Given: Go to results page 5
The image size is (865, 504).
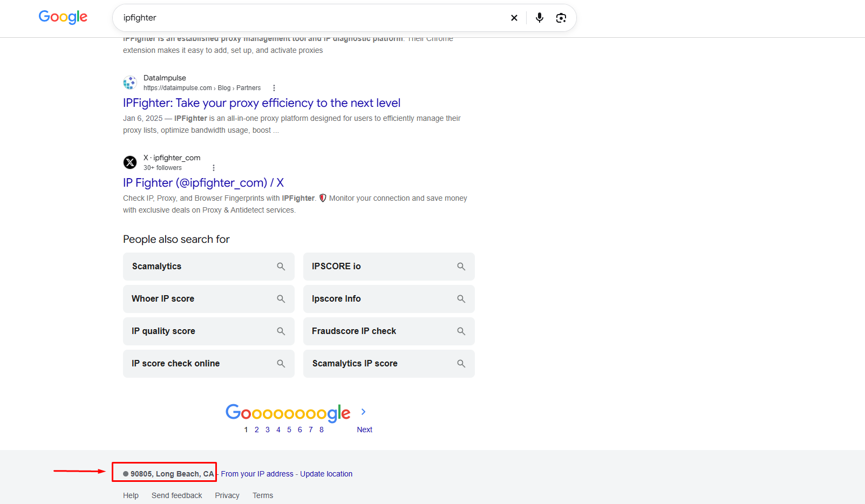Looking at the screenshot, I should (289, 430).
